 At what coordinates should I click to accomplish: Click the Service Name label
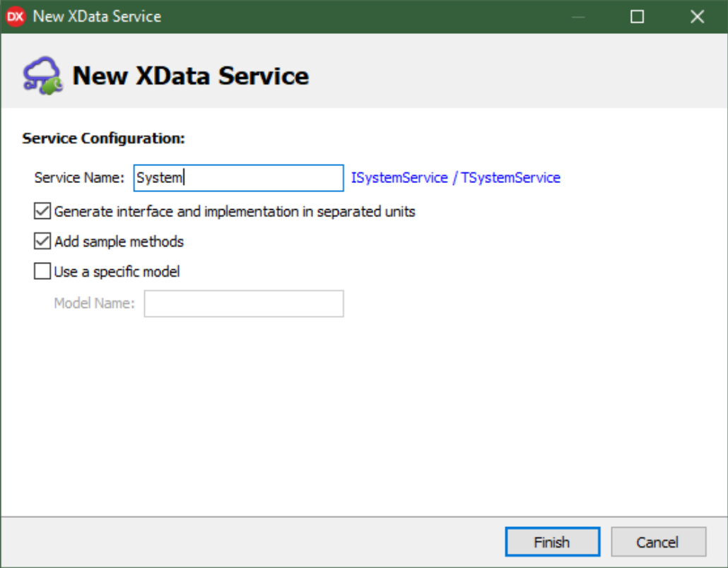point(79,178)
